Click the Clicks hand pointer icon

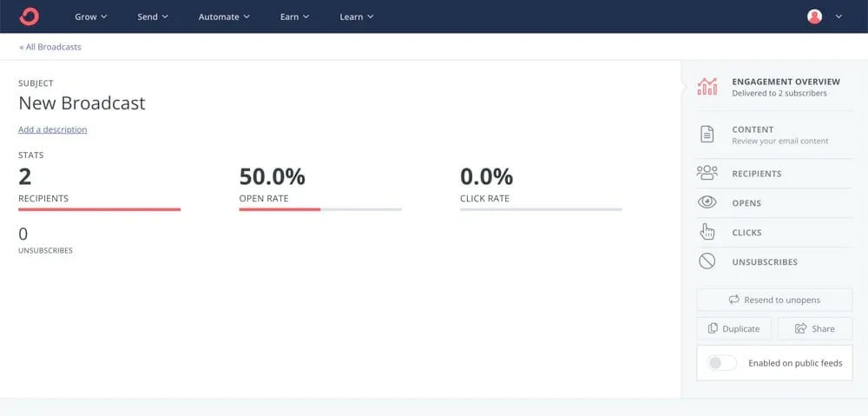point(707,232)
